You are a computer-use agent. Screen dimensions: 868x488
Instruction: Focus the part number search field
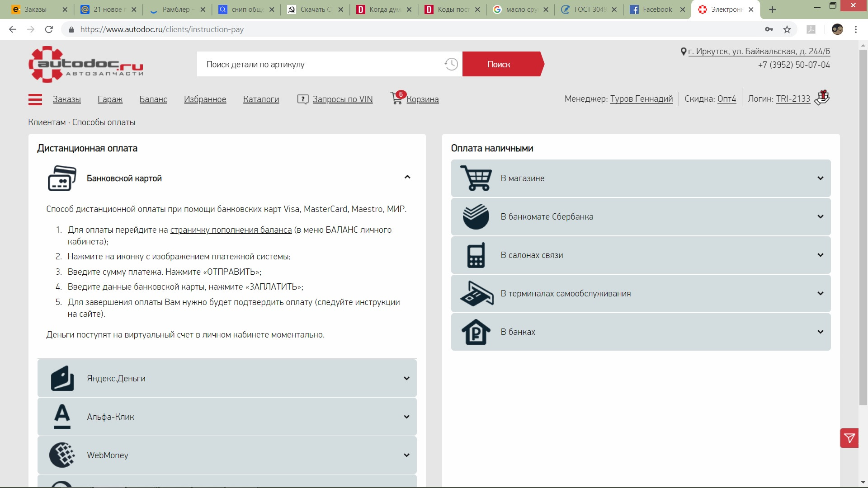point(316,64)
